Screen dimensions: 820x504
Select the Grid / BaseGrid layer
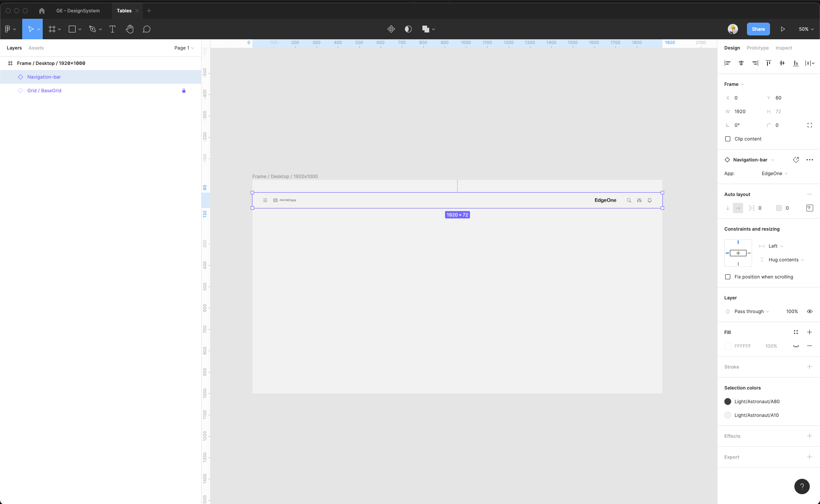click(44, 91)
